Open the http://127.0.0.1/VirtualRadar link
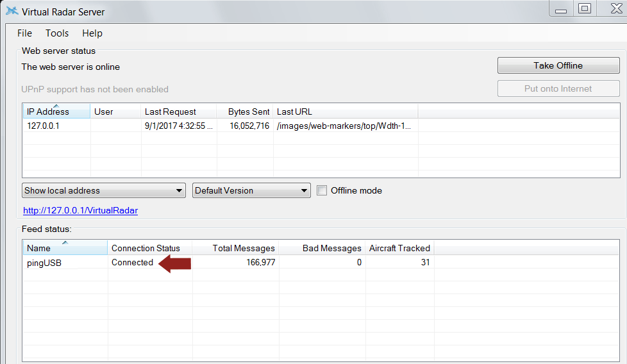Screen dimensions: 627x364 pyautogui.click(x=80, y=211)
